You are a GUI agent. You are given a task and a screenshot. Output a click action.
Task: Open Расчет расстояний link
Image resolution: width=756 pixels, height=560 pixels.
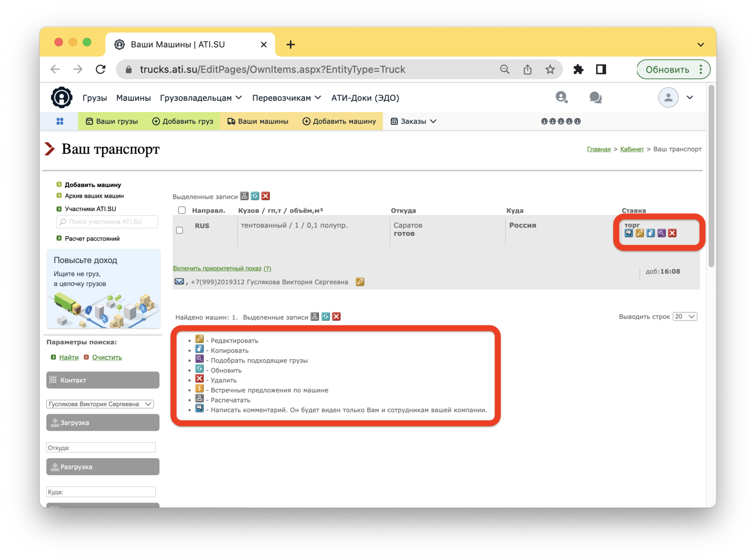(x=92, y=239)
